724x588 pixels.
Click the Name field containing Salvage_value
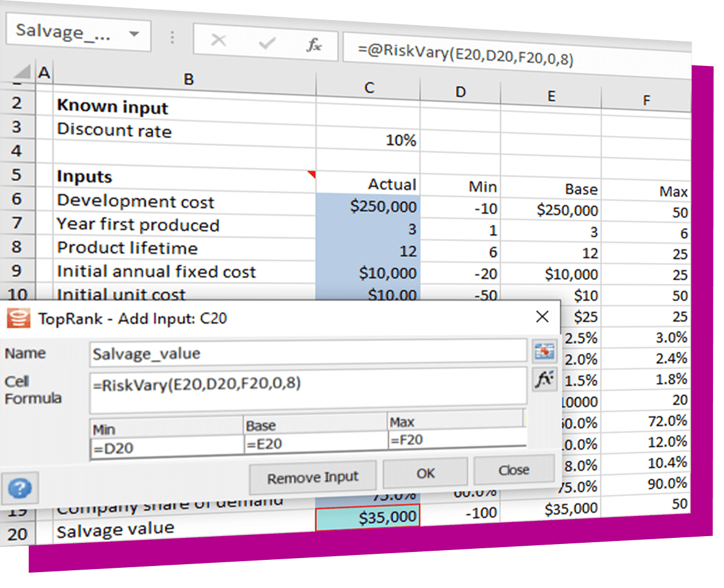pos(307,354)
